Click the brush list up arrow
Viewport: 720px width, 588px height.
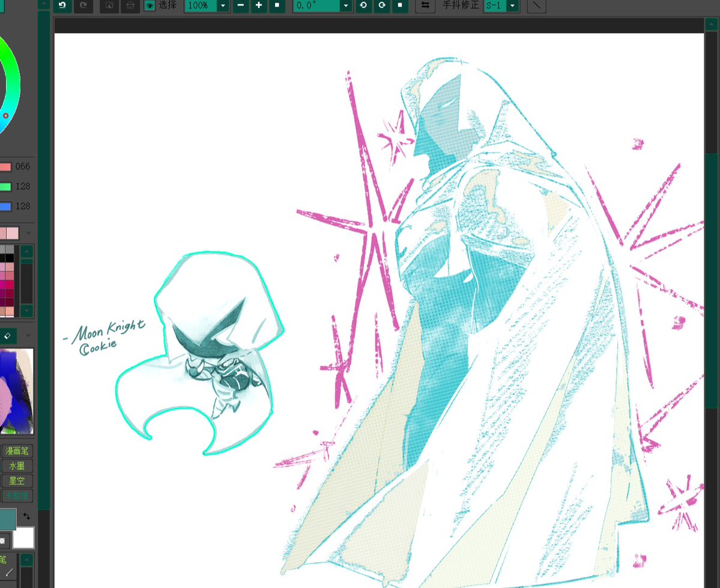pyautogui.click(x=26, y=560)
